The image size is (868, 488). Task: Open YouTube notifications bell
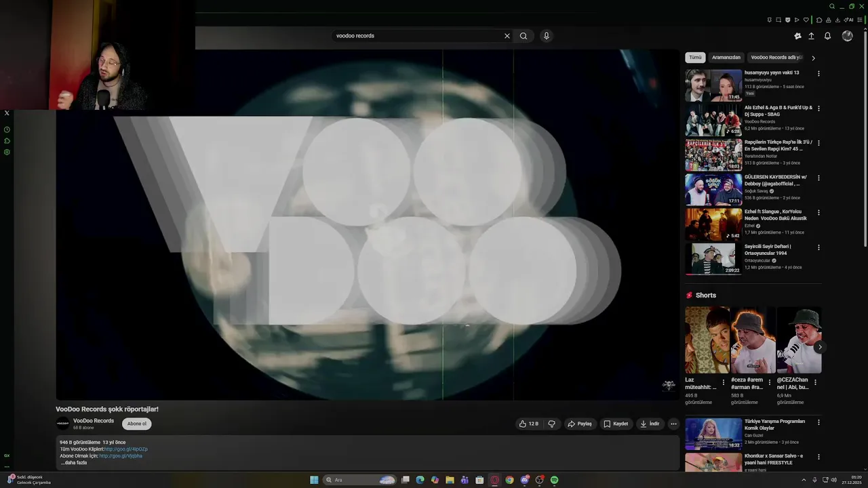point(827,36)
